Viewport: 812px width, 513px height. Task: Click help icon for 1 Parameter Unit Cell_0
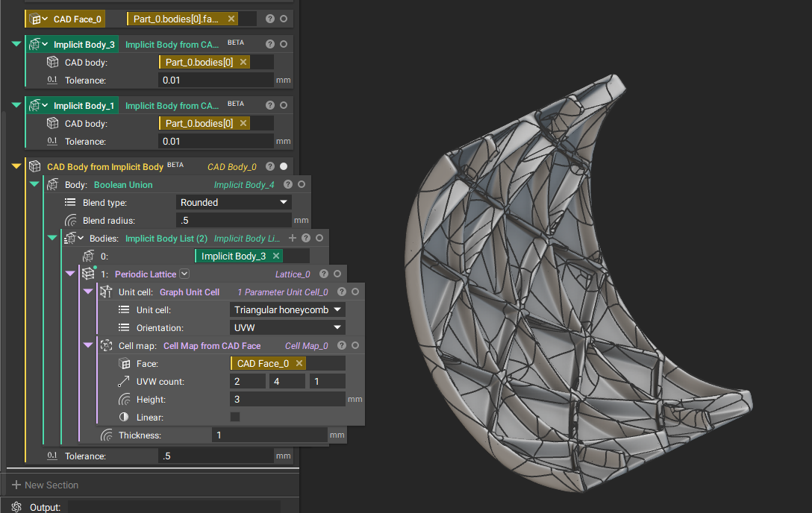click(x=342, y=292)
